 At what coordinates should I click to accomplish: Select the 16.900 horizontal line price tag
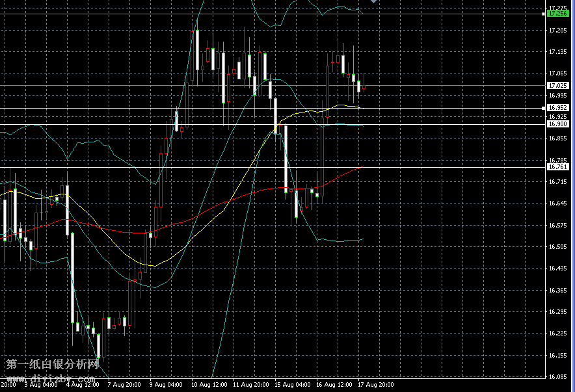557,124
